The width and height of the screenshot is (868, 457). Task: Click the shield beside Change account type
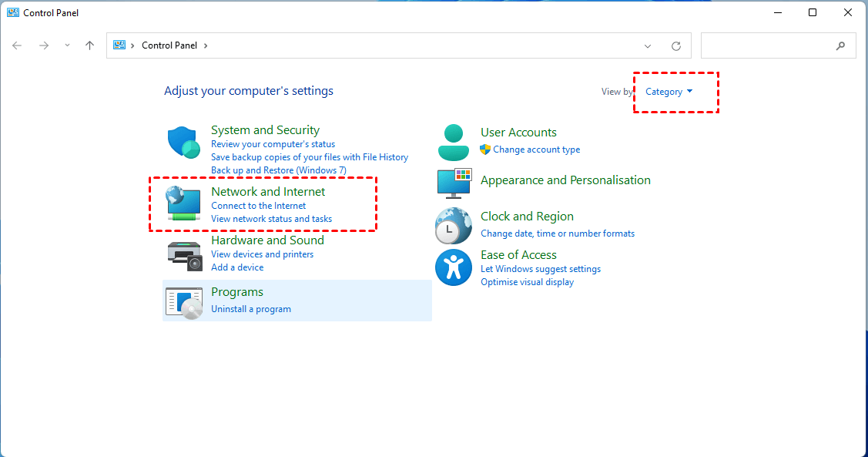point(485,150)
